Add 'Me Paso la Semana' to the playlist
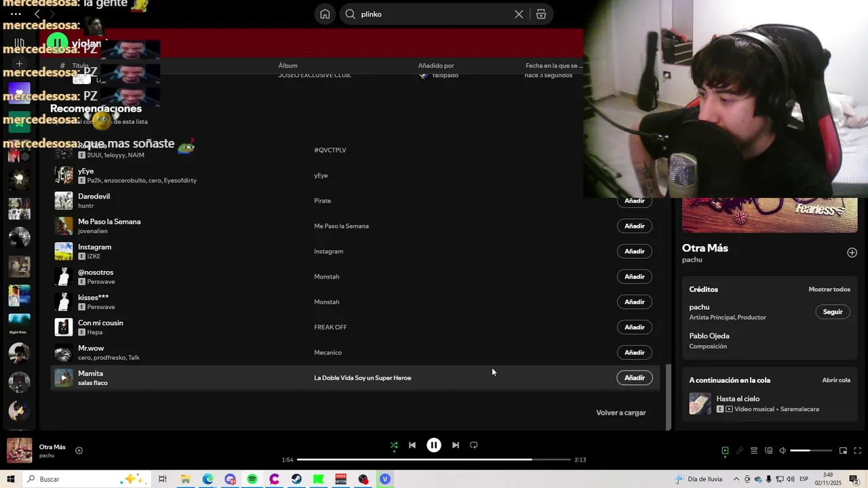Image resolution: width=868 pixels, height=488 pixels. [x=634, y=226]
